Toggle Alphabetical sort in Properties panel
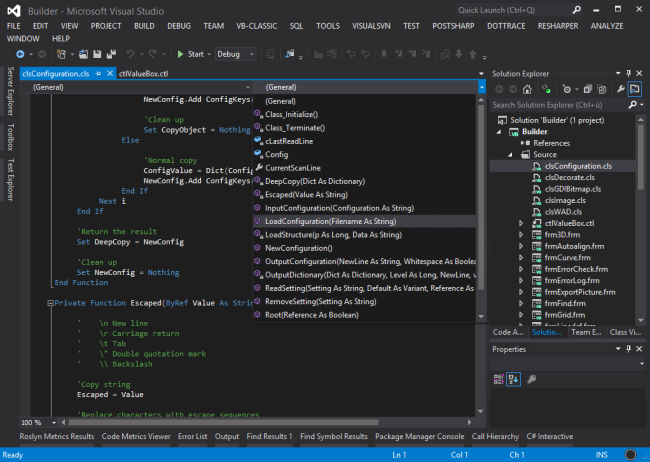Image resolution: width=650 pixels, height=462 pixels. 514,378
